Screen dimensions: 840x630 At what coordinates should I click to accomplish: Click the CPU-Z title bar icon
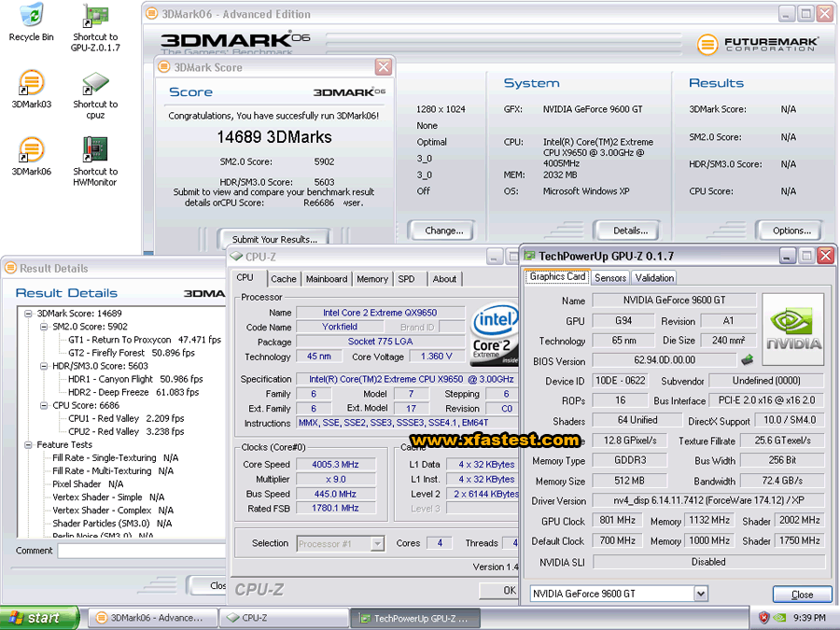click(236, 257)
